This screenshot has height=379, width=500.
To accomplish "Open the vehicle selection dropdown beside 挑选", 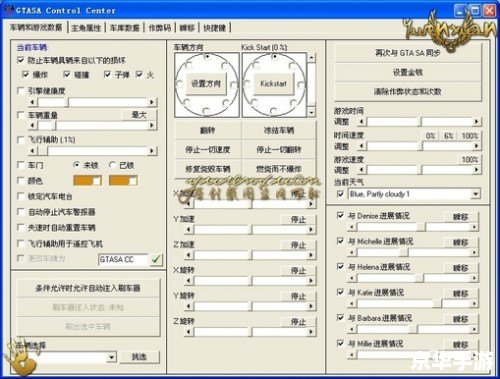I will click(112, 357).
